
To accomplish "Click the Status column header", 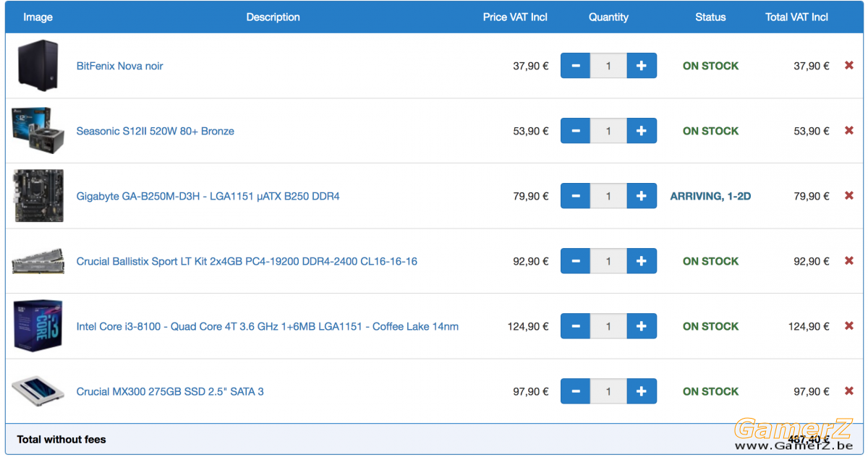I will [710, 17].
